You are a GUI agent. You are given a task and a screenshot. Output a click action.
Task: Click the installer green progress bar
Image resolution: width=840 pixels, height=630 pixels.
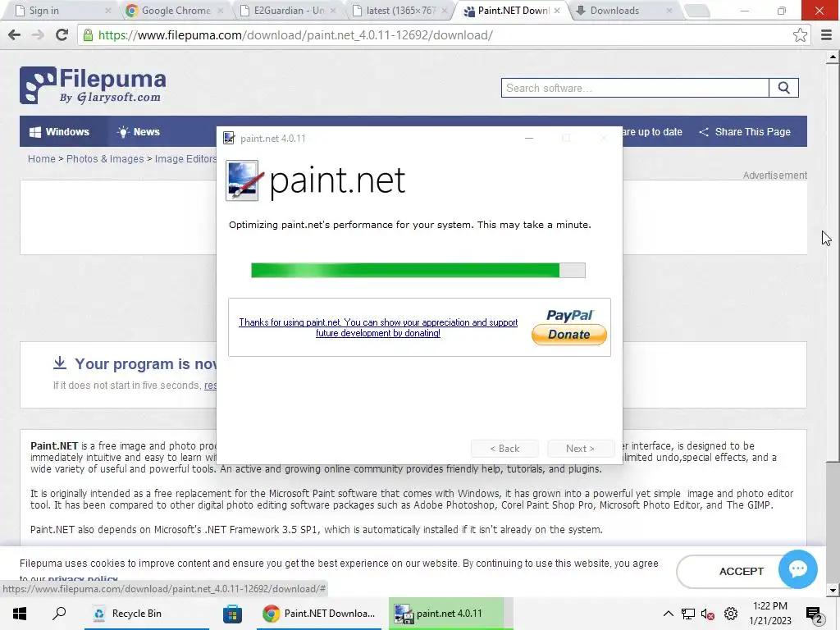(418, 270)
